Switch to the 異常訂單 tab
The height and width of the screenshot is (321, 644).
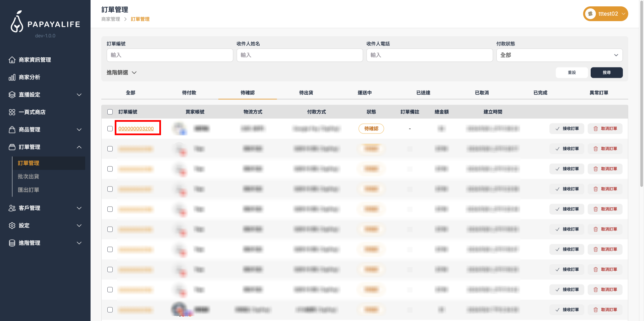coord(599,93)
